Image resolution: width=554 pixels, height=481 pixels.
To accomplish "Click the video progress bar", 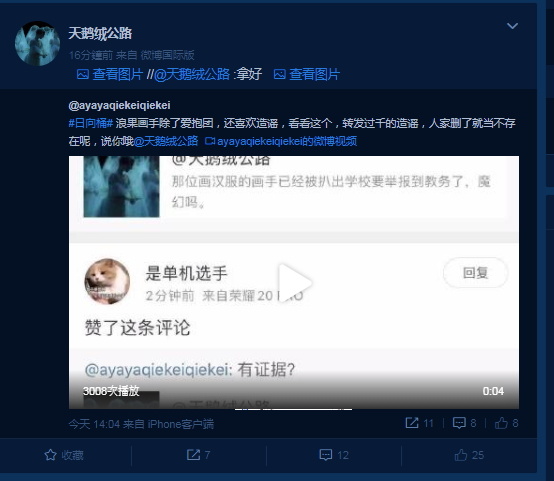I will tap(294, 409).
